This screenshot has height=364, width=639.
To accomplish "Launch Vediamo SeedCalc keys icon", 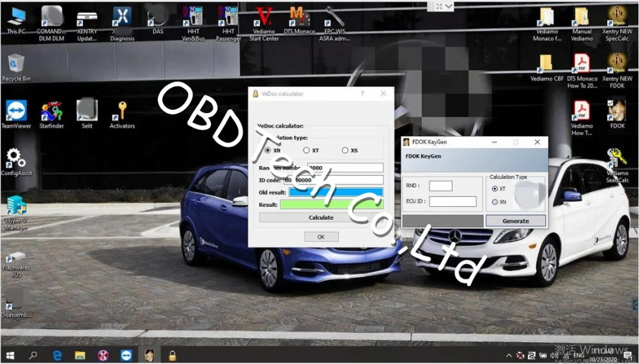I will (x=617, y=165).
